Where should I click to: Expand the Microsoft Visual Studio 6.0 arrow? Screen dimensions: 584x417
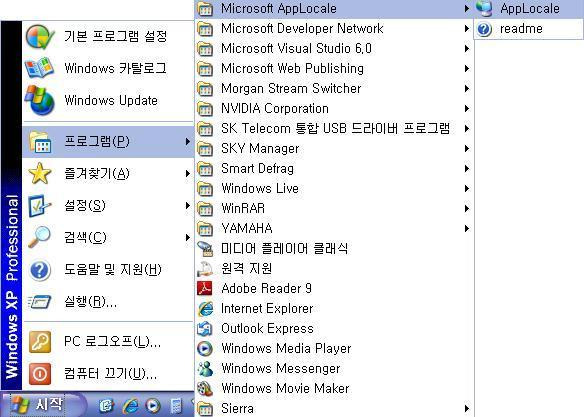(466, 49)
